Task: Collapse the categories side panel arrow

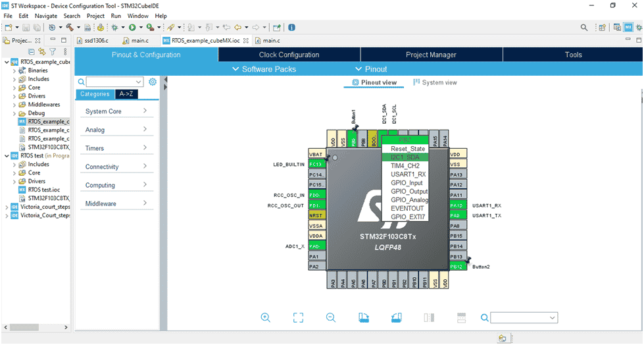Action: pos(166,80)
